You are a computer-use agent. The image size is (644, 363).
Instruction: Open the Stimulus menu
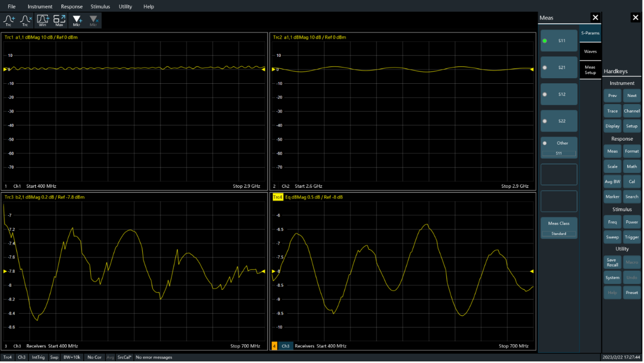tap(100, 7)
